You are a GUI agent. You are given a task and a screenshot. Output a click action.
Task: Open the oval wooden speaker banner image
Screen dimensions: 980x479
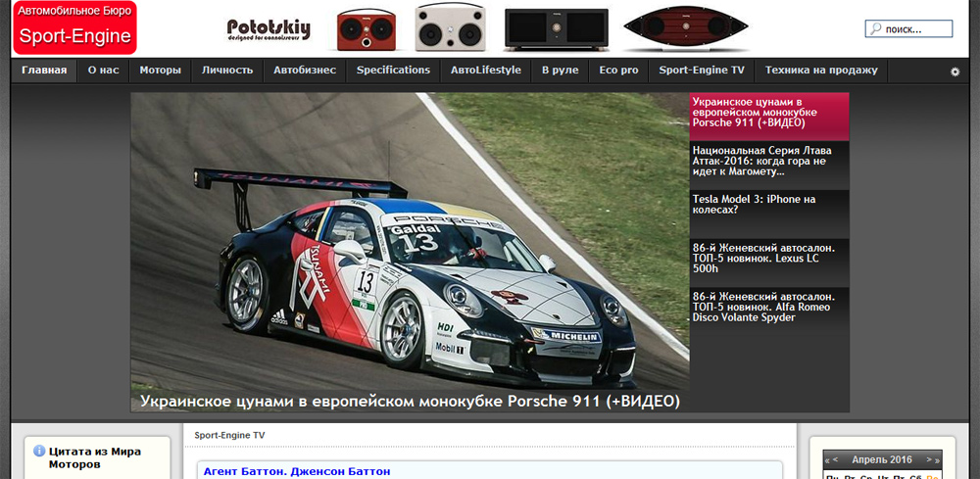[x=686, y=28]
